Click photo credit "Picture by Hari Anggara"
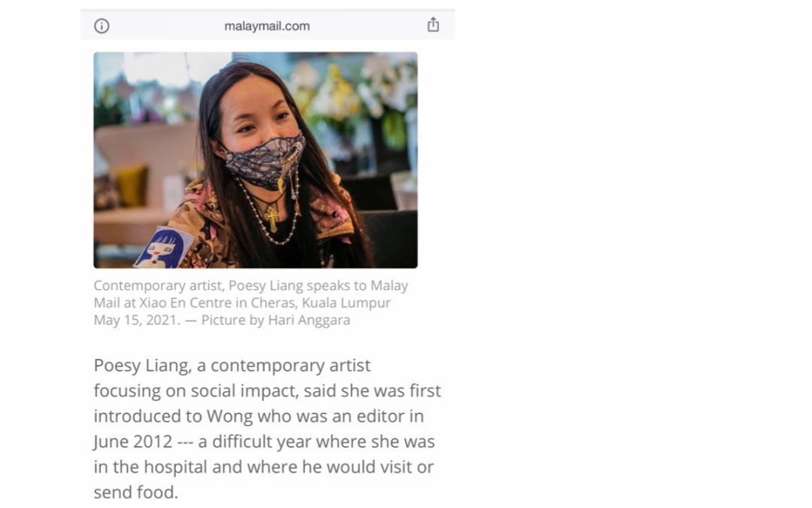This screenshot has height=508, width=812. coord(276,321)
